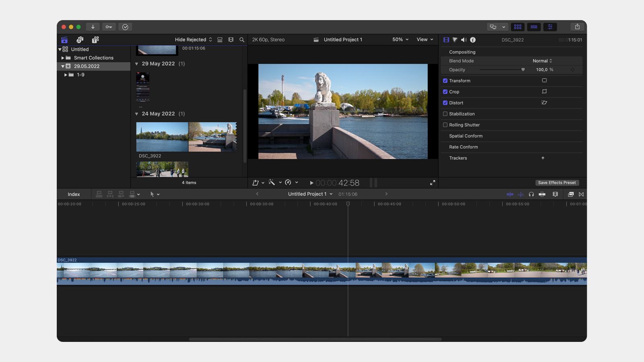Activate Distort onscreen controls icon
This screenshot has width=644, height=362.
(x=544, y=103)
